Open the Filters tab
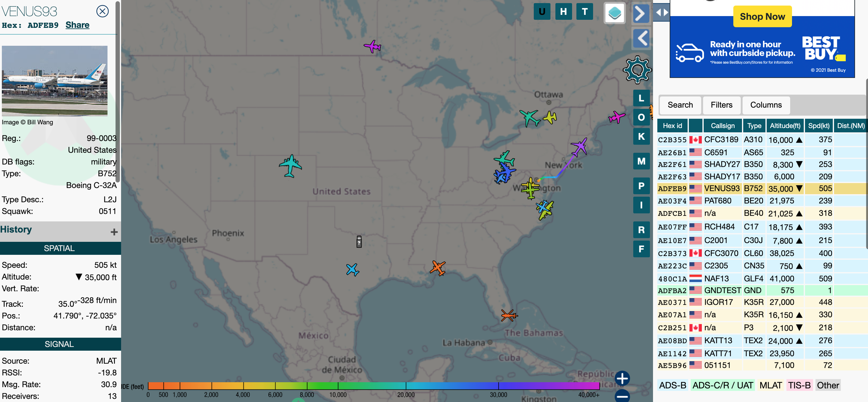Screen dimensions: 868x402 point(721,105)
